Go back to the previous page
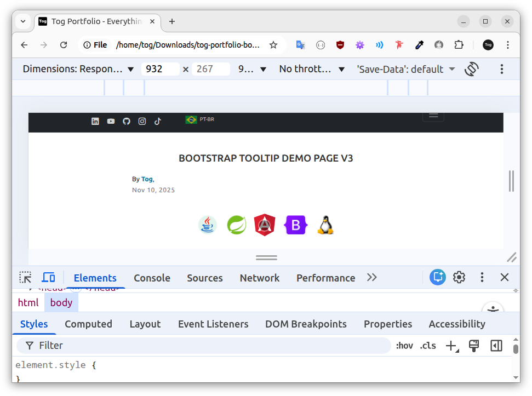The width and height of the screenshot is (532, 396). tap(24, 45)
